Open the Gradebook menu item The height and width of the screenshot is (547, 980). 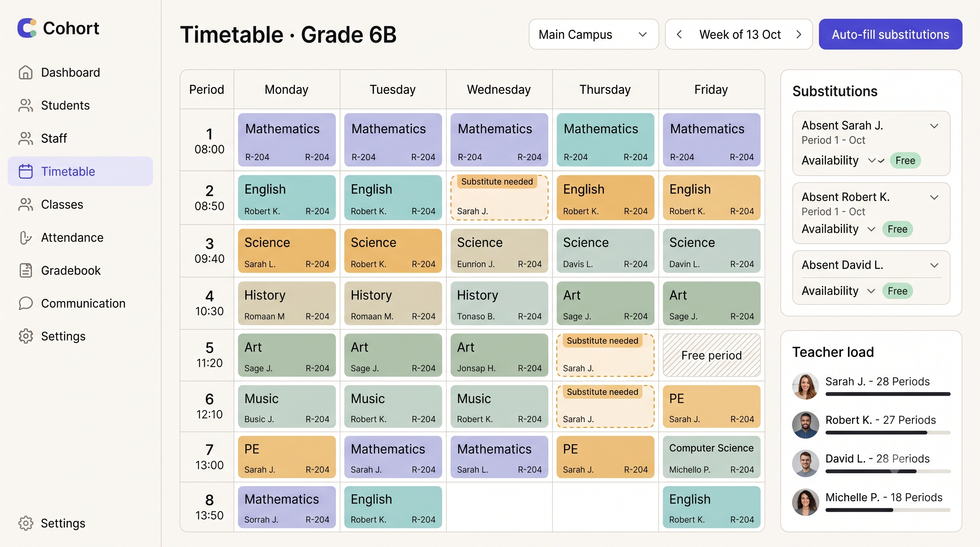(80, 270)
